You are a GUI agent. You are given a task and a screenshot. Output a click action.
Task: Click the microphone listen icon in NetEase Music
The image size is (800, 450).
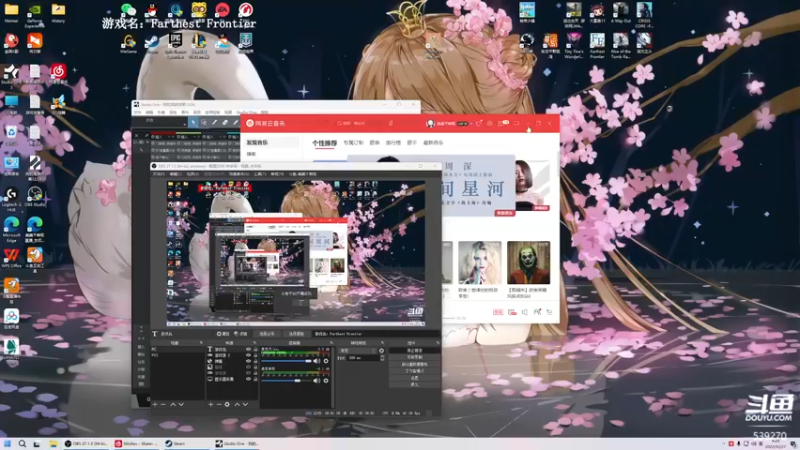pos(391,123)
